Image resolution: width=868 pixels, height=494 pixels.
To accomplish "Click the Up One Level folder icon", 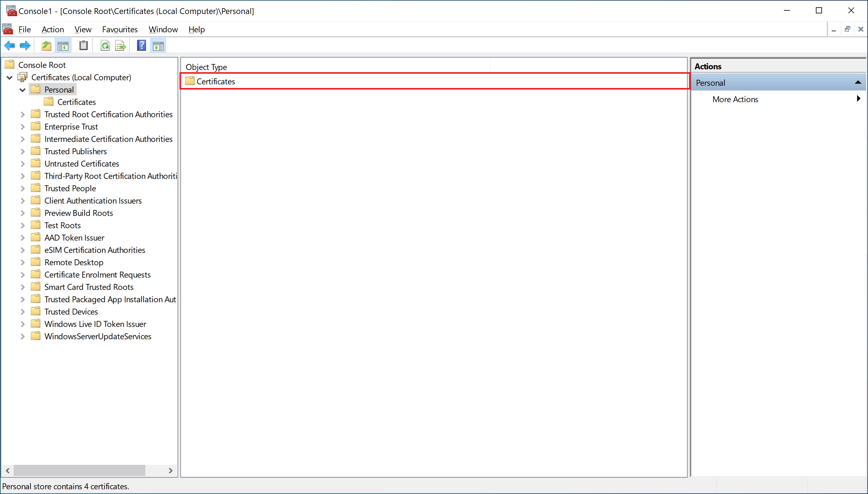I will (x=46, y=45).
